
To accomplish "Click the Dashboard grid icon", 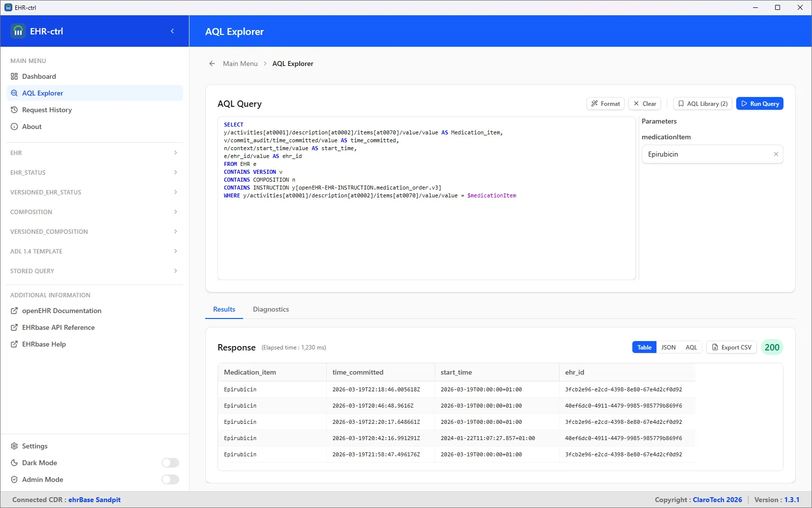I will coord(14,76).
